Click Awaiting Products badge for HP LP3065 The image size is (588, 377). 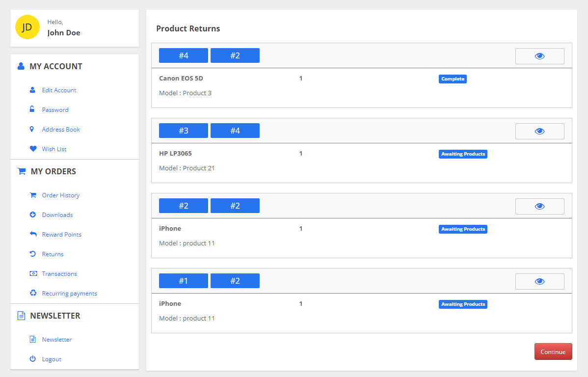pos(463,154)
